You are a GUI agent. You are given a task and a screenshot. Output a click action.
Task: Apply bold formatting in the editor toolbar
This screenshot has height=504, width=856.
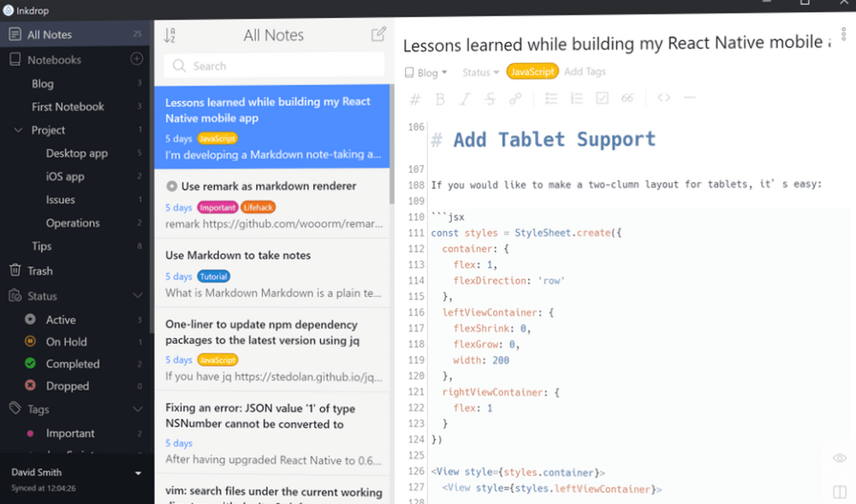[440, 98]
